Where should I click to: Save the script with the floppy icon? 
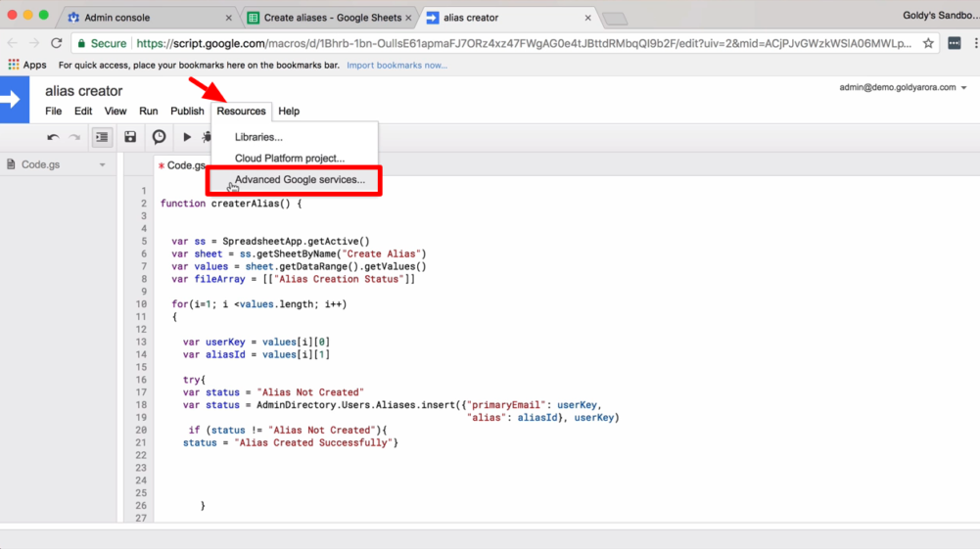130,137
